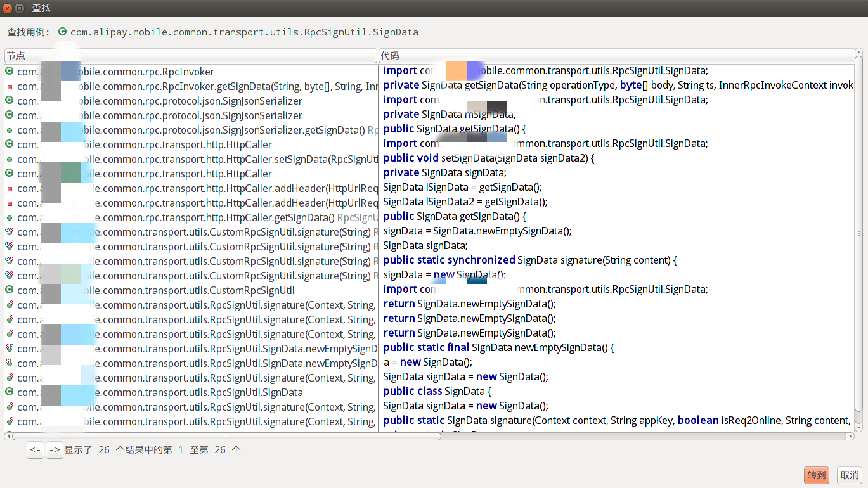The width and height of the screenshot is (868, 488).
Task: Click the 取消 button
Action: [850, 475]
